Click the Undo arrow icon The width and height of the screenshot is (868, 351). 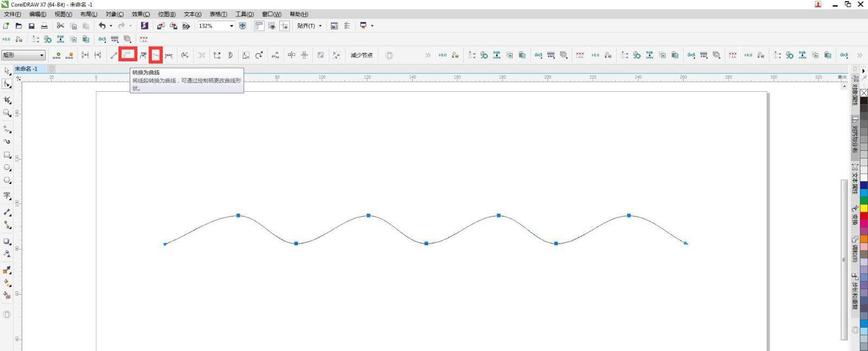coord(102,25)
